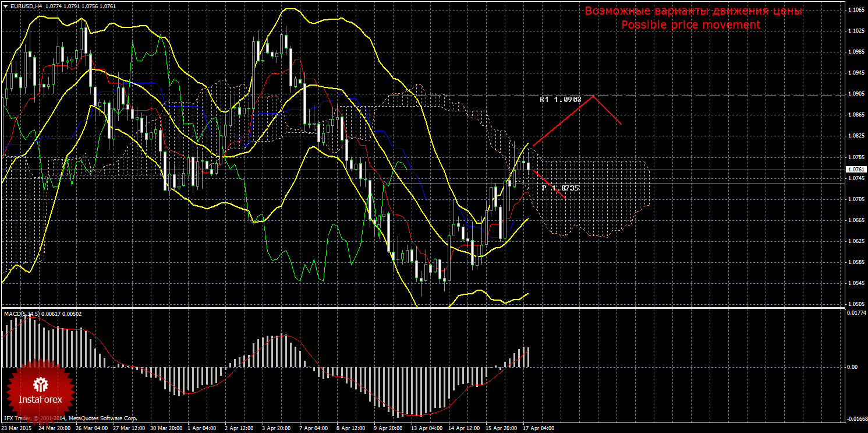
Task: Click the Russian heading 'Возможные варианты движения цены'
Action: [x=693, y=11]
